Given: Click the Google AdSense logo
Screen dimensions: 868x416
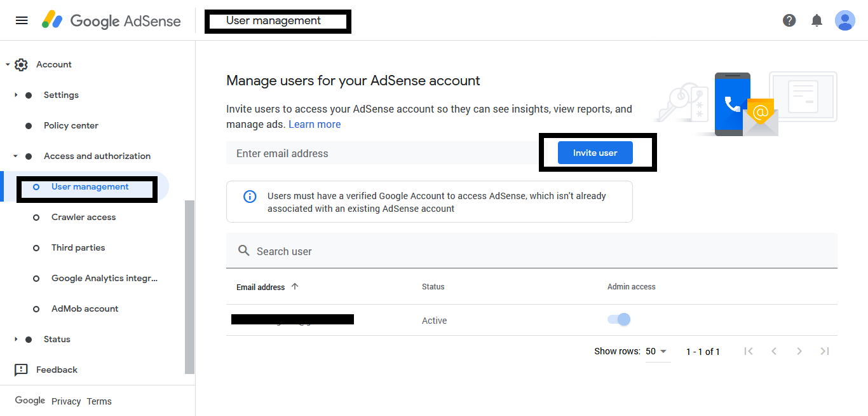Looking at the screenshot, I should tap(111, 20).
